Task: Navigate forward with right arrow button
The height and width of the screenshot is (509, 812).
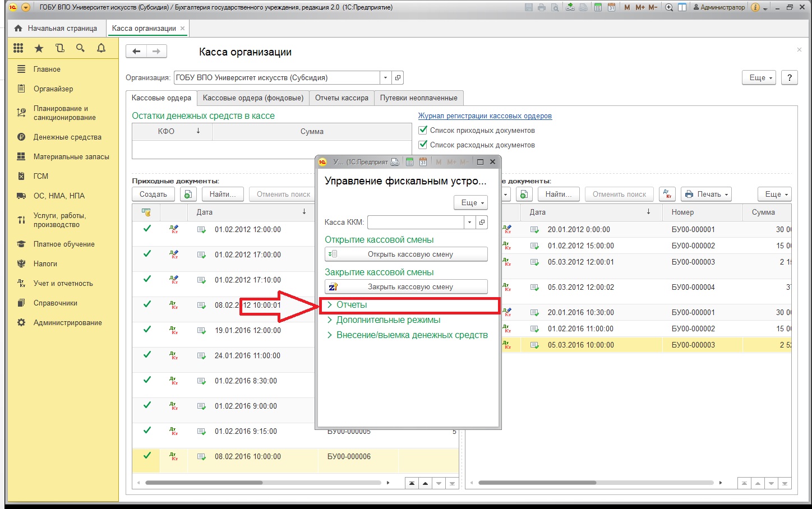Action: [x=156, y=52]
